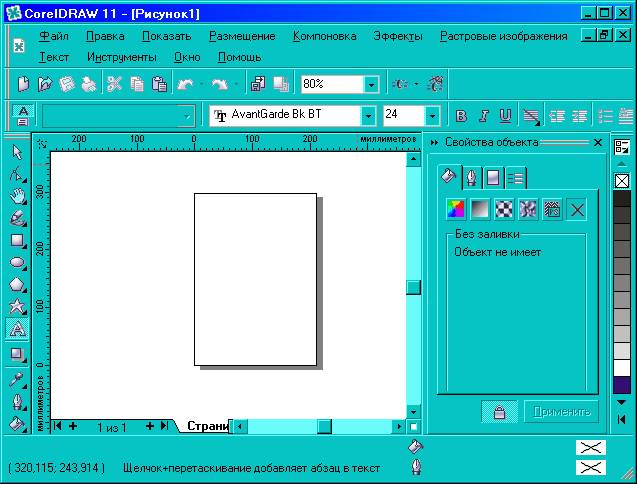Open the Undo history dropdown arrow
Viewport: 637px width, 484px height.
tap(202, 84)
